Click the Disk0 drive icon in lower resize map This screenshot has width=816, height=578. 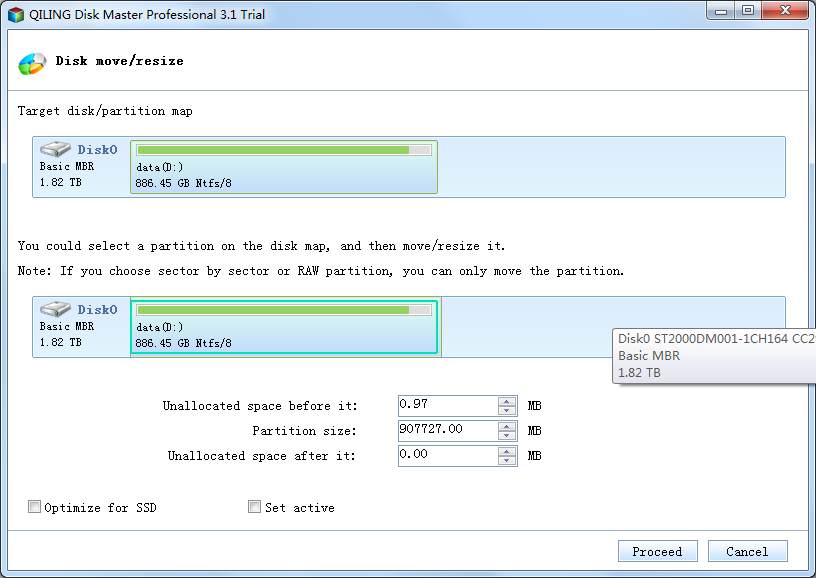55,310
